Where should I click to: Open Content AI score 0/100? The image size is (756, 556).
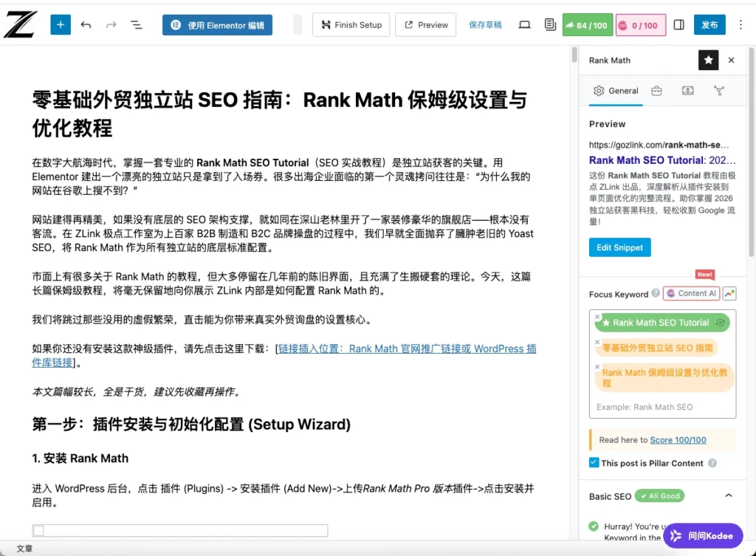[640, 25]
